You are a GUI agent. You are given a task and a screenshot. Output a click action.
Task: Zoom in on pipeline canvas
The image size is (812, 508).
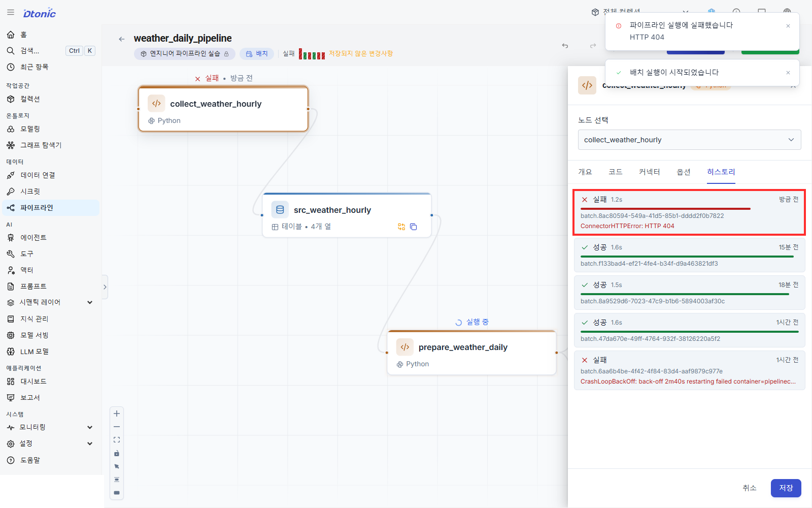[x=117, y=414]
